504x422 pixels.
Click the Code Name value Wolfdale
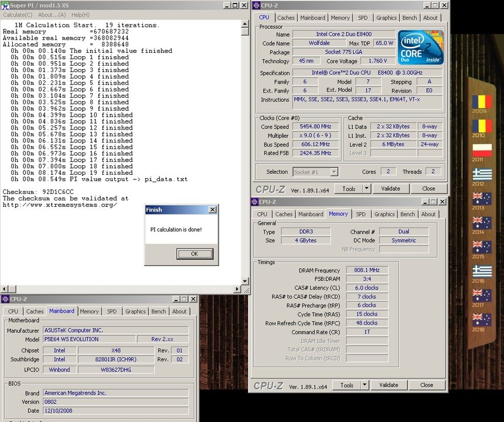point(319,43)
